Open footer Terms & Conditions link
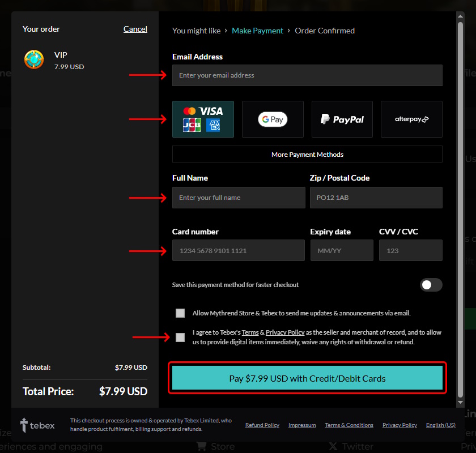Image resolution: width=476 pixels, height=453 pixels. (349, 425)
